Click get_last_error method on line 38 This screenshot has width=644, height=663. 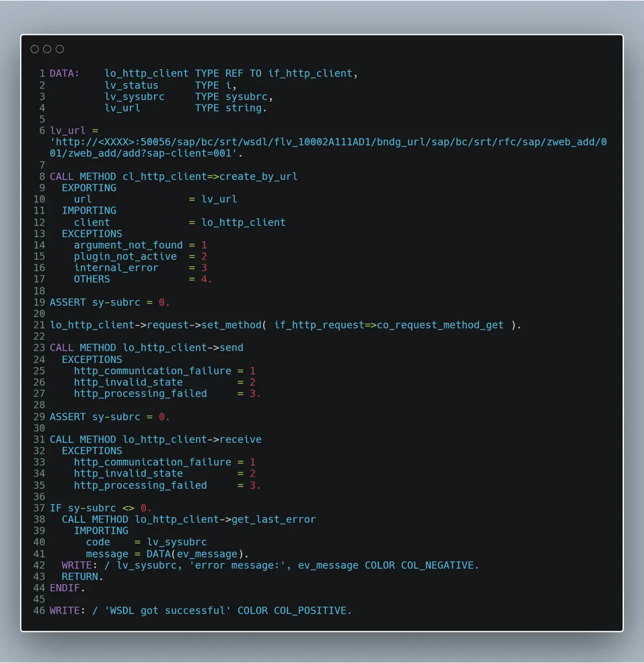click(274, 520)
